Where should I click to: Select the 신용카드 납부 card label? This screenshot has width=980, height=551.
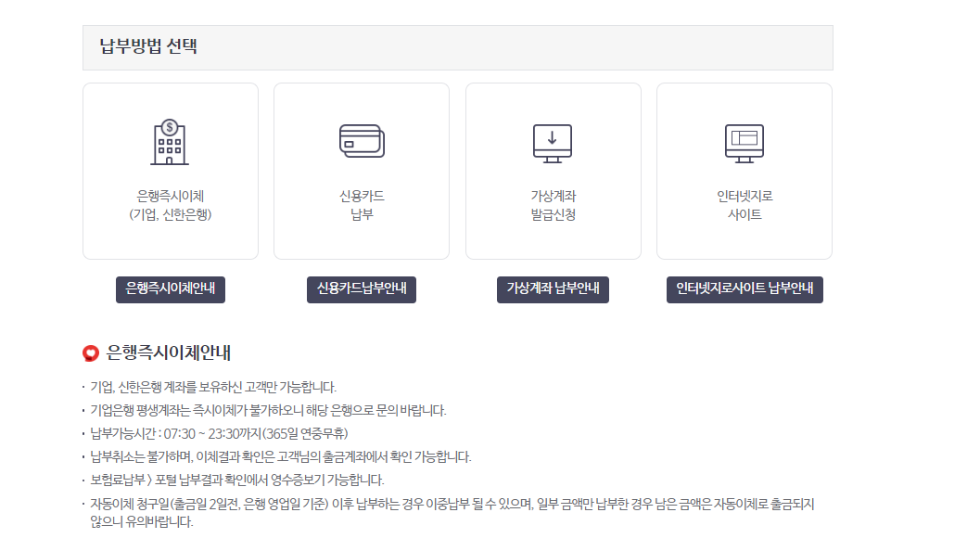[362, 205]
